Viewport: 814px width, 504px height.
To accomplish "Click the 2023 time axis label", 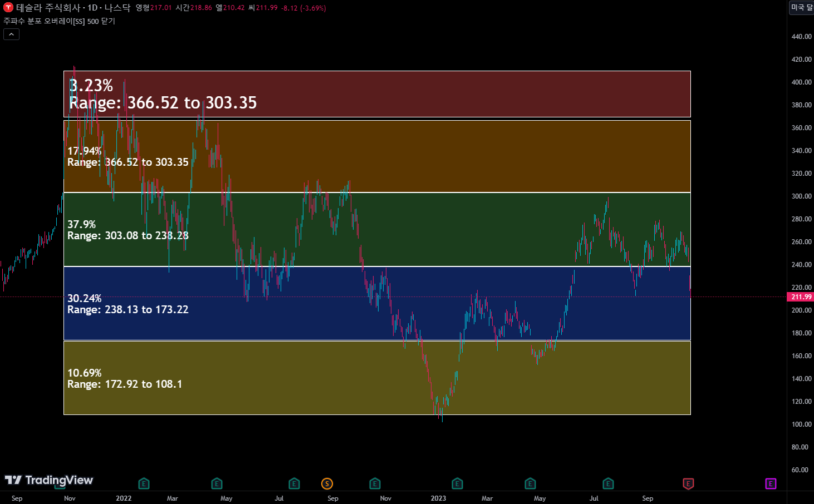I will [438, 498].
